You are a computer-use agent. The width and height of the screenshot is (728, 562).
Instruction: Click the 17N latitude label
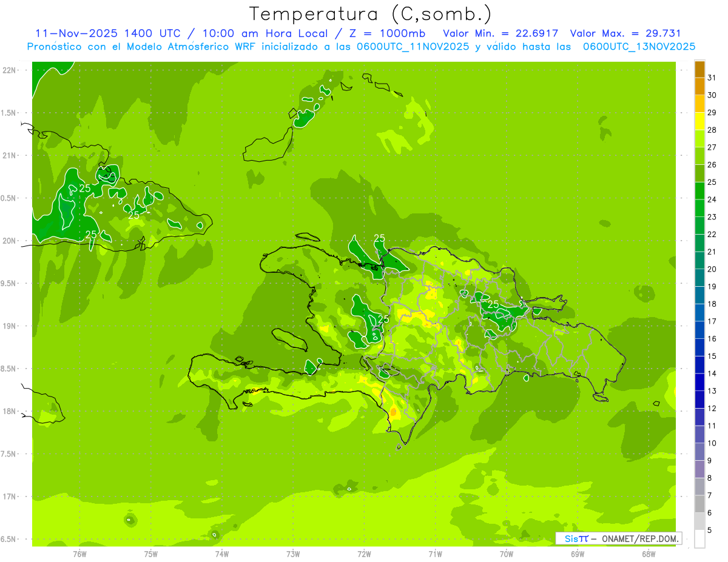point(8,497)
